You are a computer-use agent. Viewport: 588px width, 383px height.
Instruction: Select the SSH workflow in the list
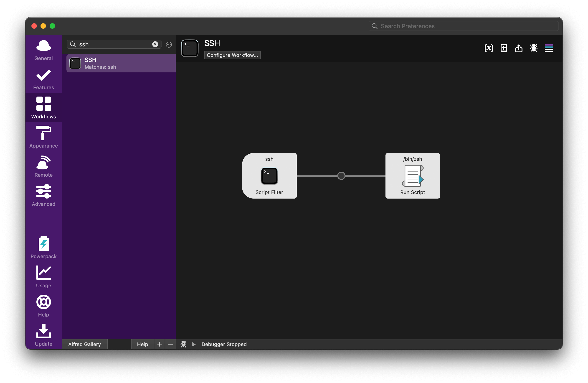(121, 63)
